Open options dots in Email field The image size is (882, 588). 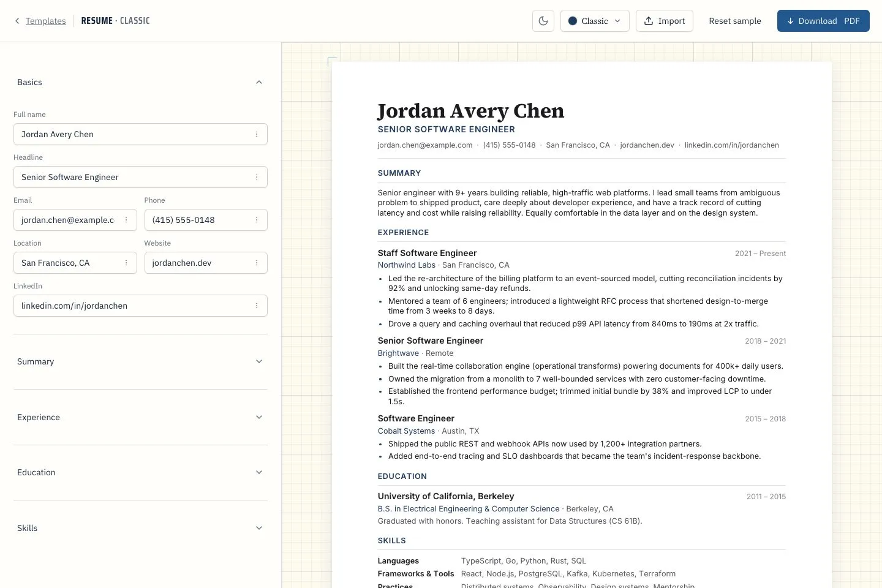126,220
